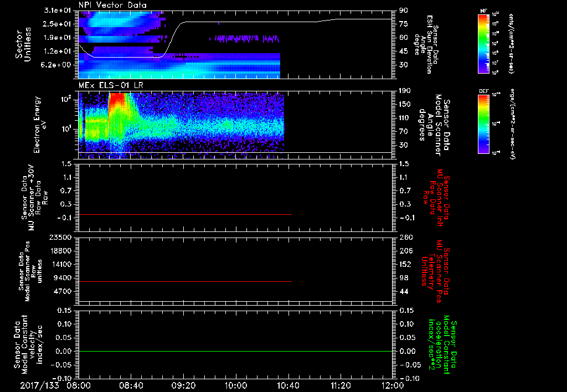
Task: Click the 3.1e+01 sector axis tick
Action: pos(57,10)
